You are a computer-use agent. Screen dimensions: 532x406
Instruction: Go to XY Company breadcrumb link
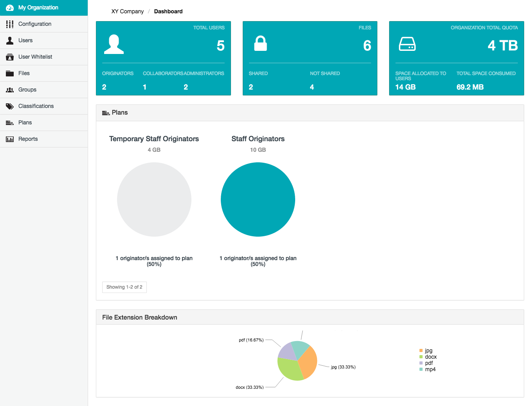point(127,11)
